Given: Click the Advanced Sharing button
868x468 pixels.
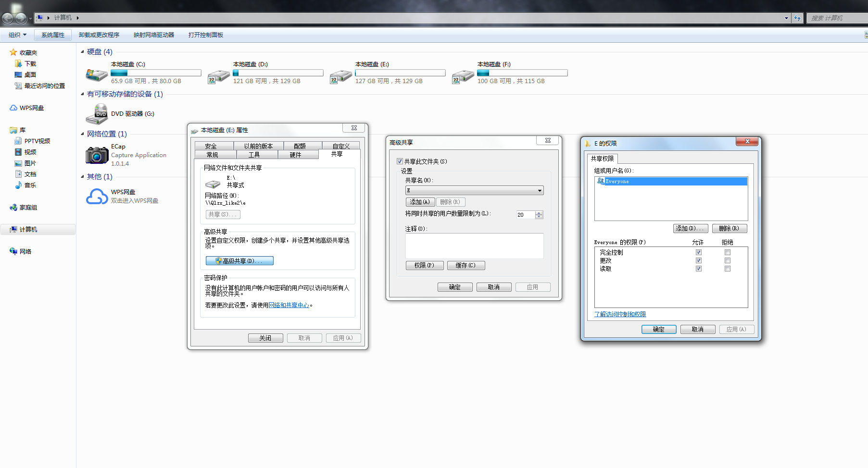Looking at the screenshot, I should 239,261.
